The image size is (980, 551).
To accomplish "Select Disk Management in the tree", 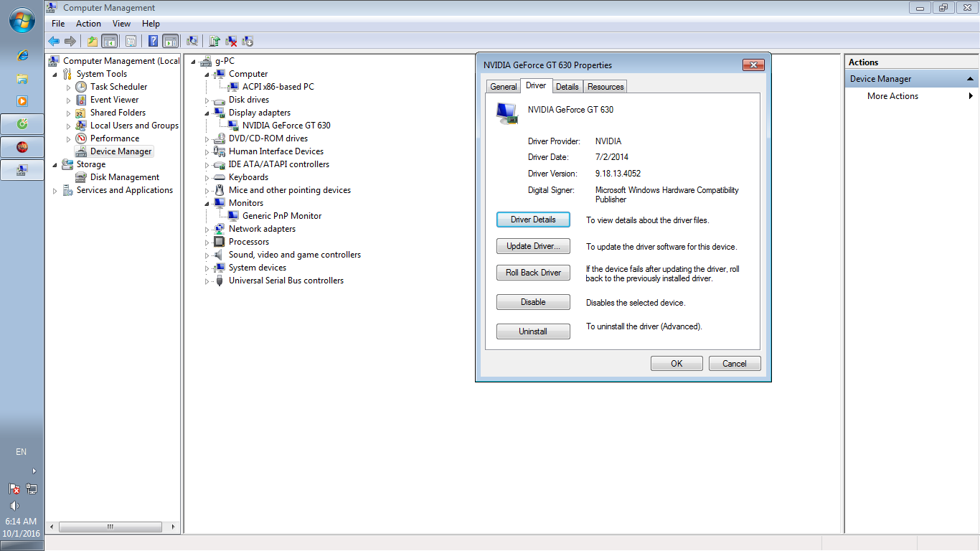I will click(x=124, y=177).
